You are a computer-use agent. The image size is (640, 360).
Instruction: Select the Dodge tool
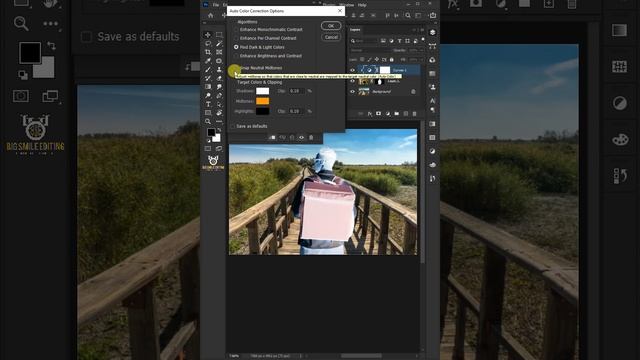(208, 96)
